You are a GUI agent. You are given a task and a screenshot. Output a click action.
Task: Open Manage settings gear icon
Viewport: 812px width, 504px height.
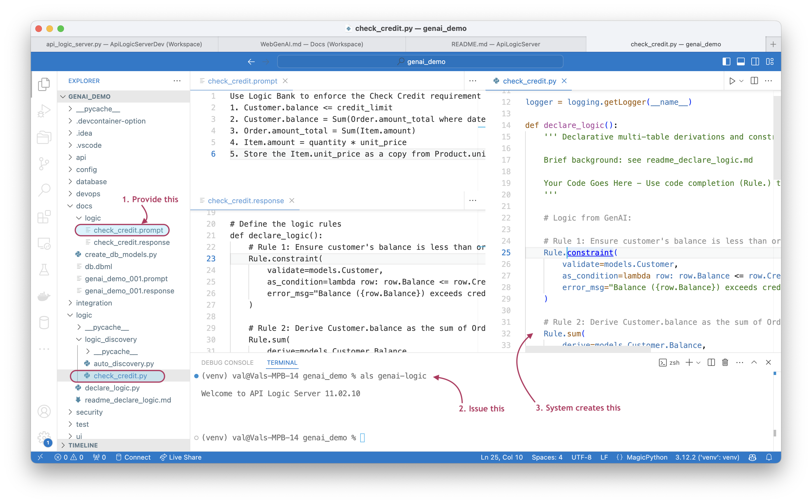pyautogui.click(x=44, y=438)
